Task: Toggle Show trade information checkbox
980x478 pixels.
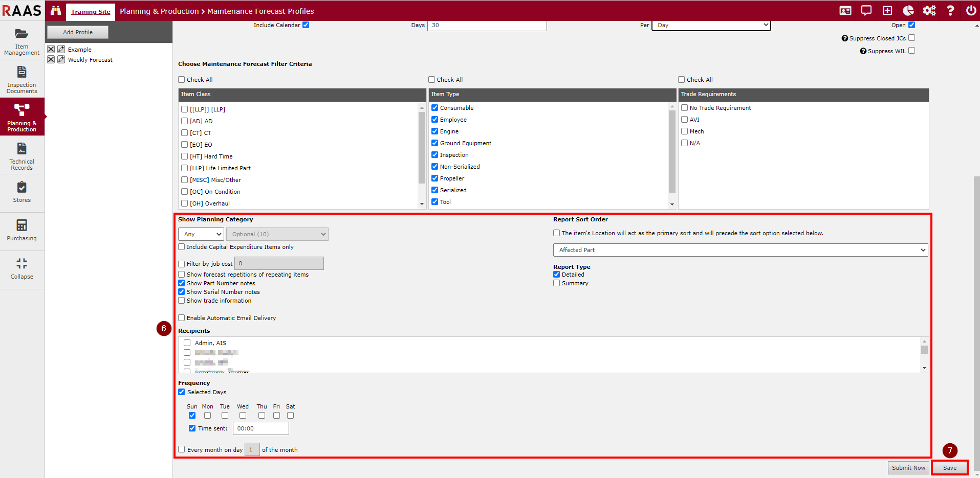Action: click(182, 301)
